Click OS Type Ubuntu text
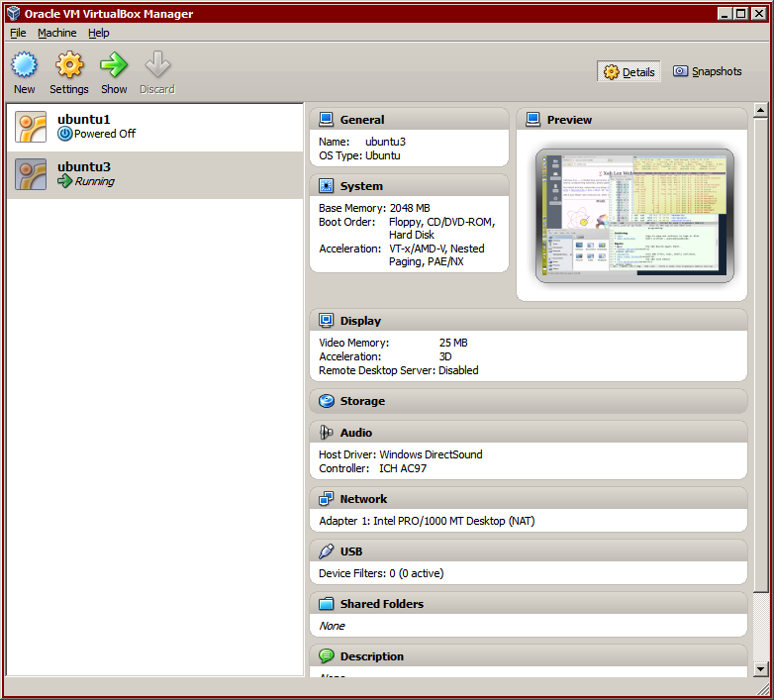The width and height of the screenshot is (774, 700). pyautogui.click(x=359, y=155)
